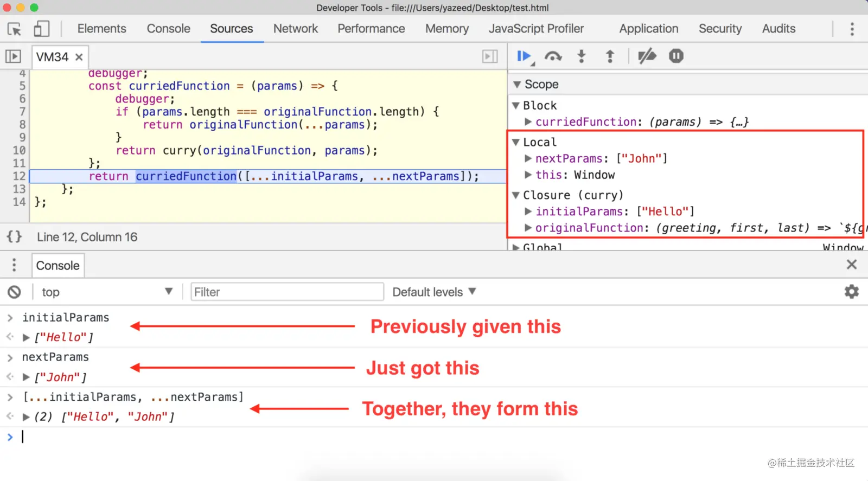Click the inspect element cursor icon
868x481 pixels.
(15, 29)
